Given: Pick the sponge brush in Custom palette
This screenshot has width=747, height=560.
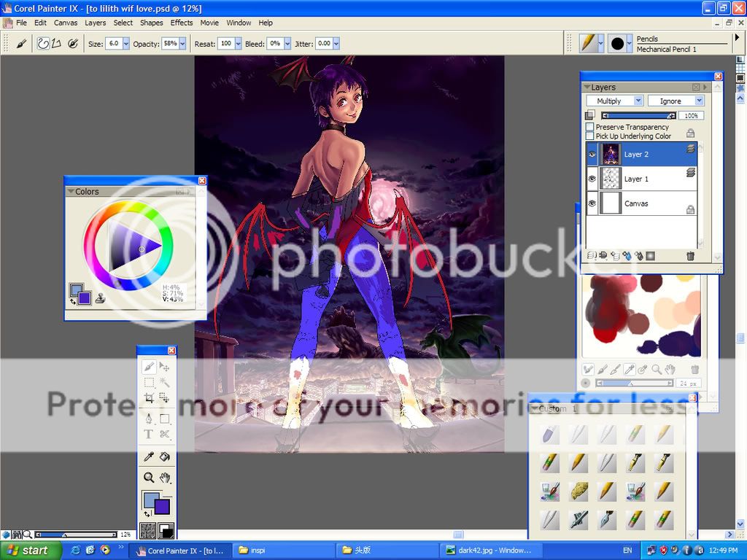Looking at the screenshot, I should coord(578,491).
